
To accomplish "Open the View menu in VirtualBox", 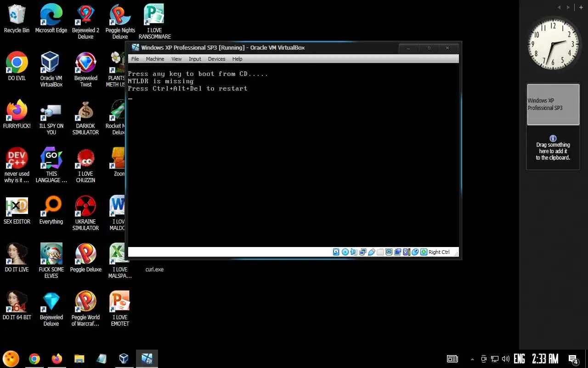I will pyautogui.click(x=176, y=59).
